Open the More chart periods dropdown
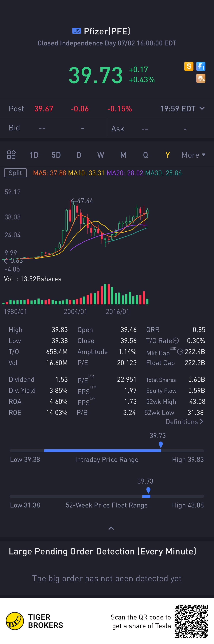 [x=193, y=155]
